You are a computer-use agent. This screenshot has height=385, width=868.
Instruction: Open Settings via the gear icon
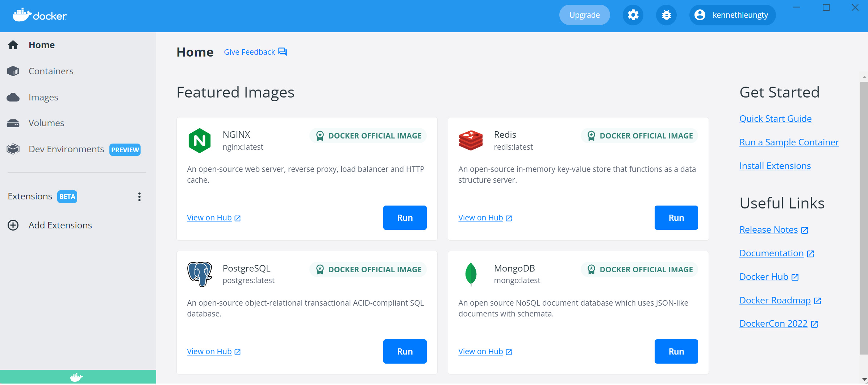[633, 15]
